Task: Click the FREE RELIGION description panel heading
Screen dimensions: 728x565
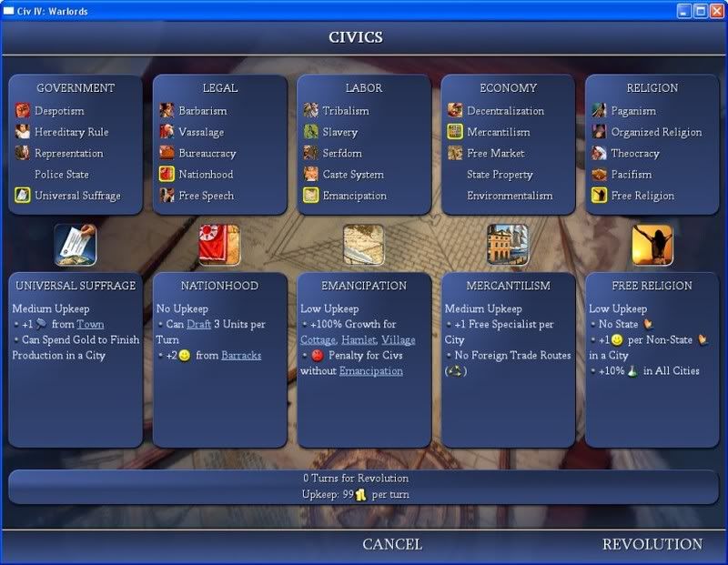Action: point(652,286)
